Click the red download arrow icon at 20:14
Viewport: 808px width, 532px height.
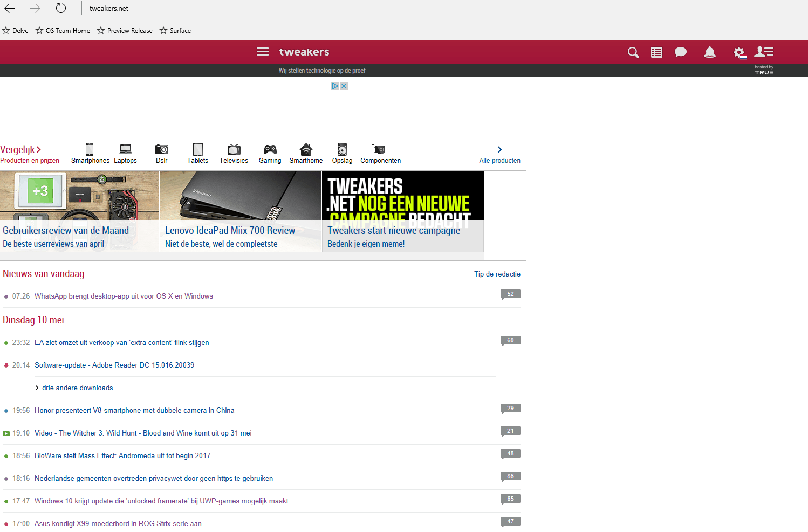pyautogui.click(x=6, y=365)
